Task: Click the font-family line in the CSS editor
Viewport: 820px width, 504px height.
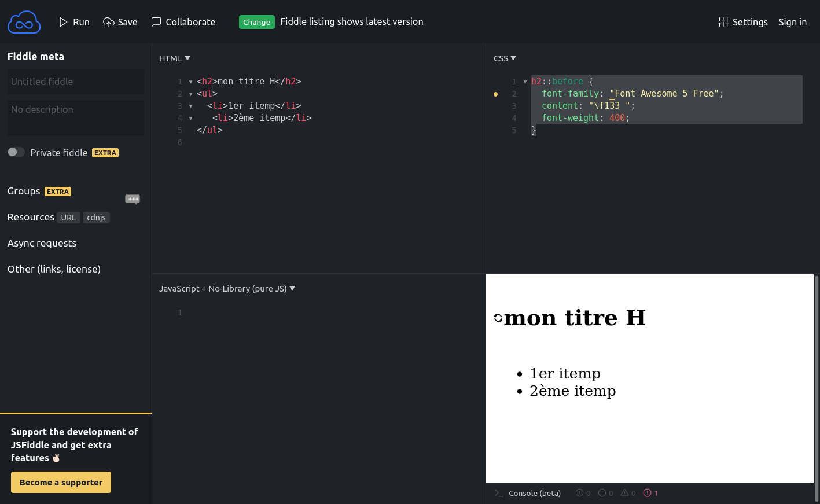Action: [x=633, y=94]
